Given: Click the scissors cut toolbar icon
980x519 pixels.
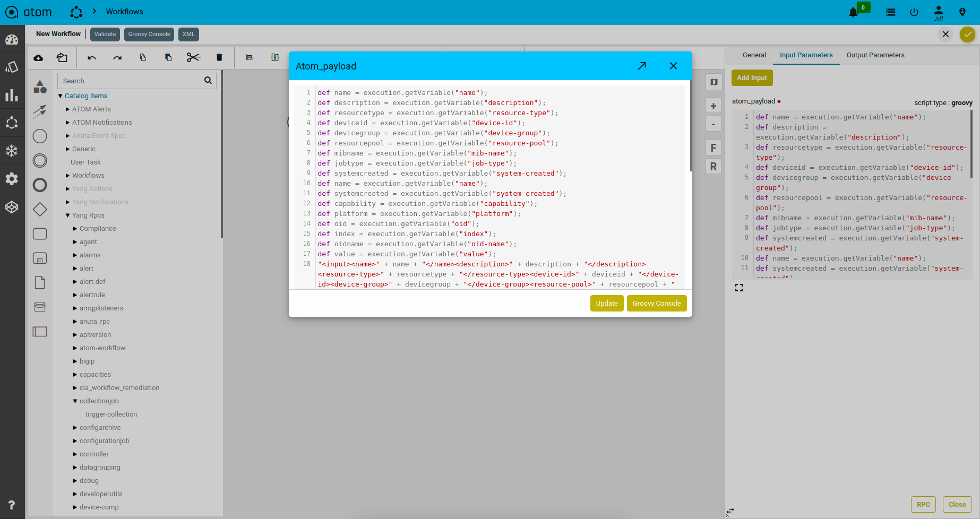Looking at the screenshot, I should [x=193, y=57].
